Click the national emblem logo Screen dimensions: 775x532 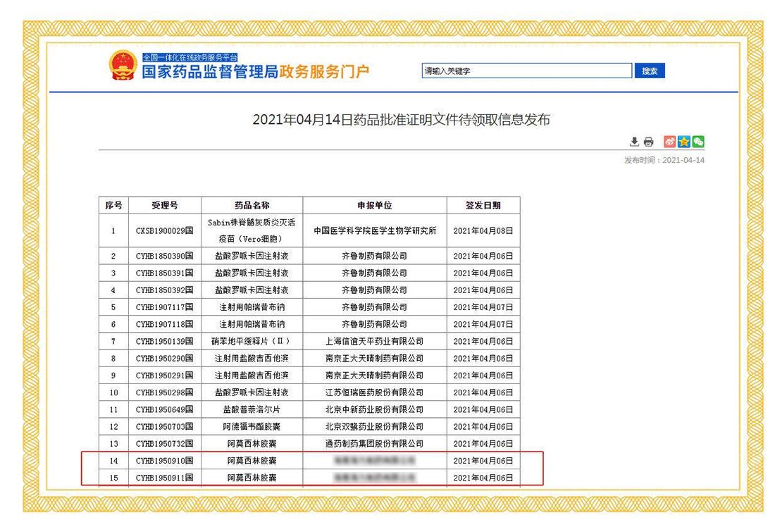(123, 65)
